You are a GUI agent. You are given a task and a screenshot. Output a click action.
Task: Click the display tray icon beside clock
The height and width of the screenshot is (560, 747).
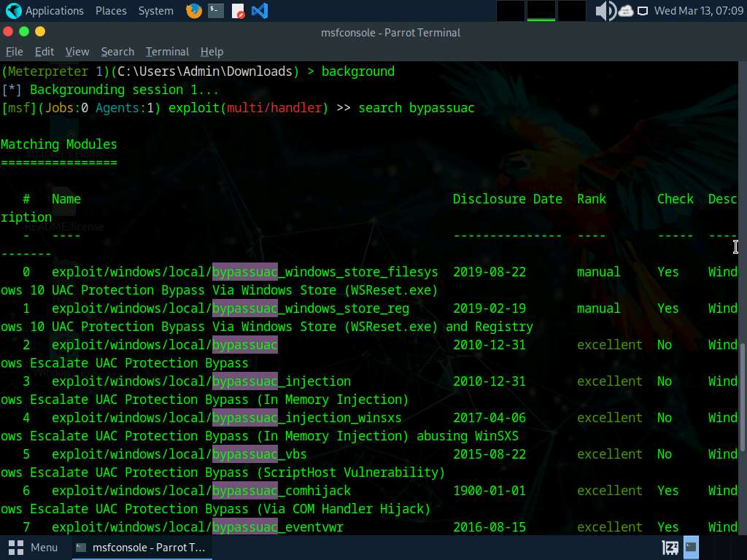click(x=643, y=11)
